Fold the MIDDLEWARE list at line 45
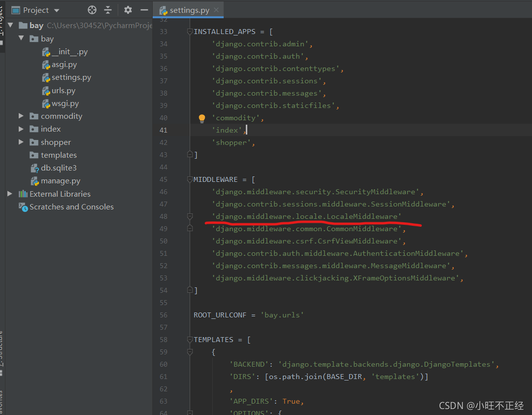This screenshot has width=532, height=415. [x=190, y=179]
